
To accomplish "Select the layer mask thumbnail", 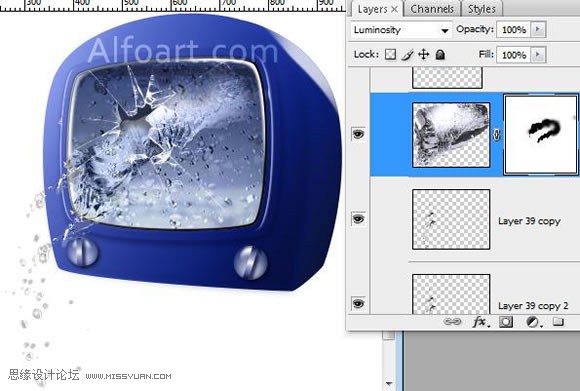I will point(541,134).
